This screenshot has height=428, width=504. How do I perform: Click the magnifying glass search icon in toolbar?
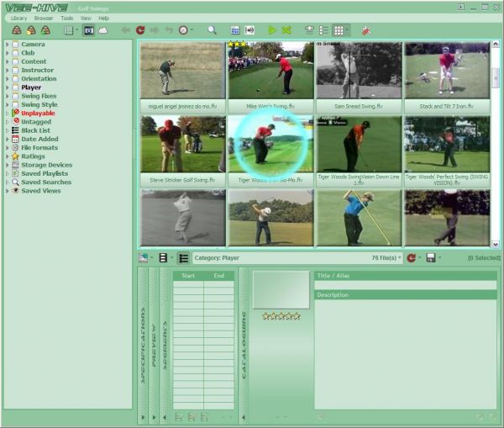pyautogui.click(x=212, y=30)
